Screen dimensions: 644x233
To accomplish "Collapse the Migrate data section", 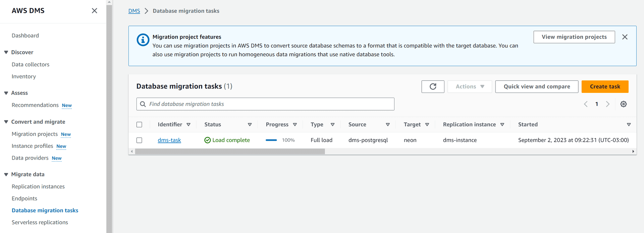I will (x=6, y=174).
